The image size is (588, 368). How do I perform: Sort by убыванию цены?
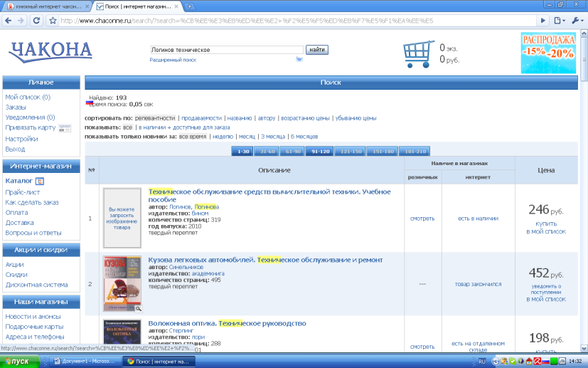(356, 118)
